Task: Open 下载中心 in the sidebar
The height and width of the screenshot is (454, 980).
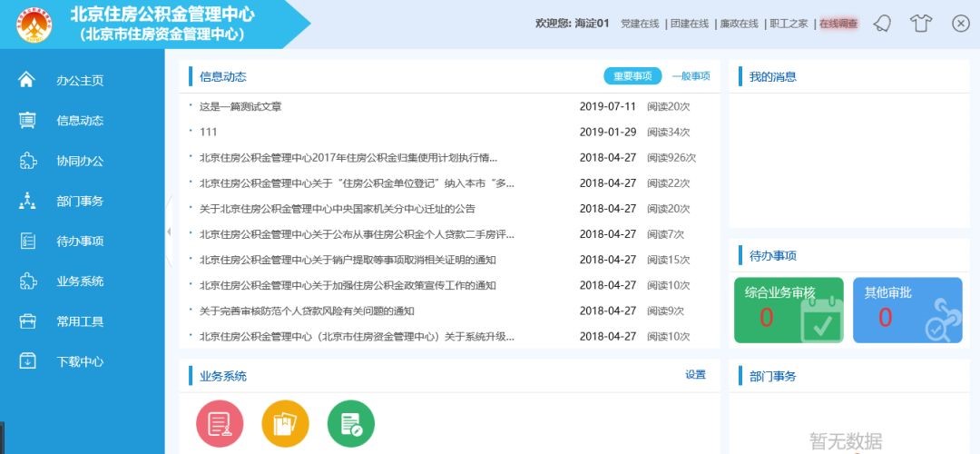Action: tap(80, 362)
